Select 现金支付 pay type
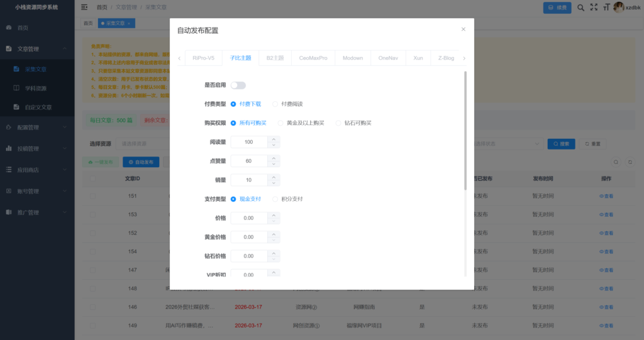The width and height of the screenshot is (644, 340). click(246, 199)
